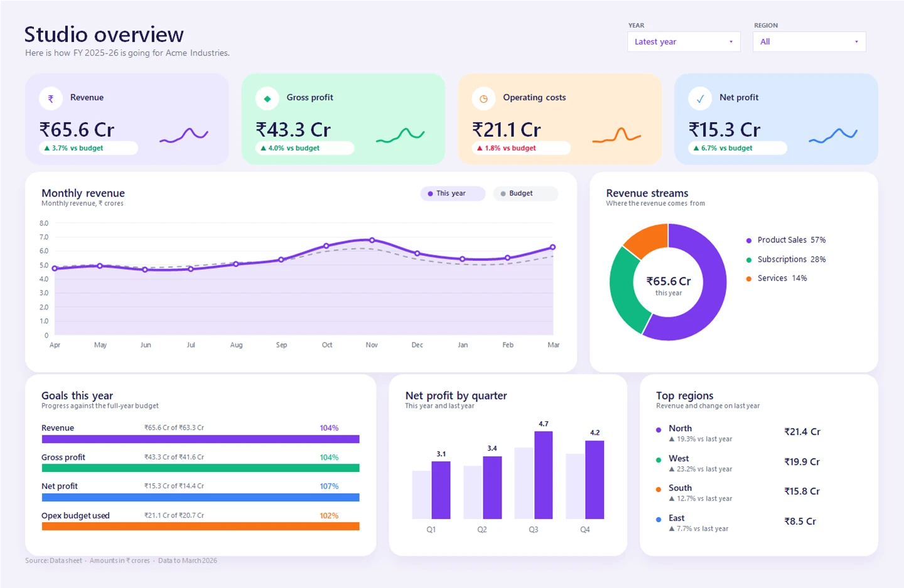
Task: Click the Mar data point on revenue line
Action: click(x=553, y=247)
